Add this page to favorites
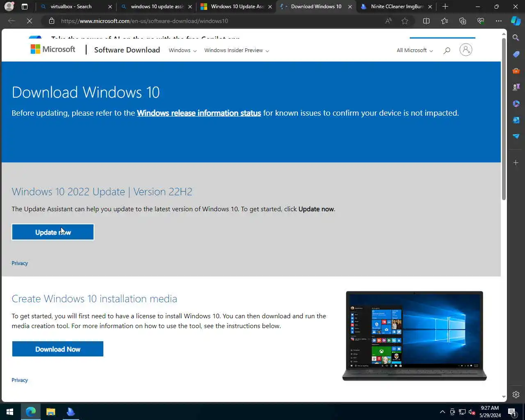525x420 pixels. [405, 21]
